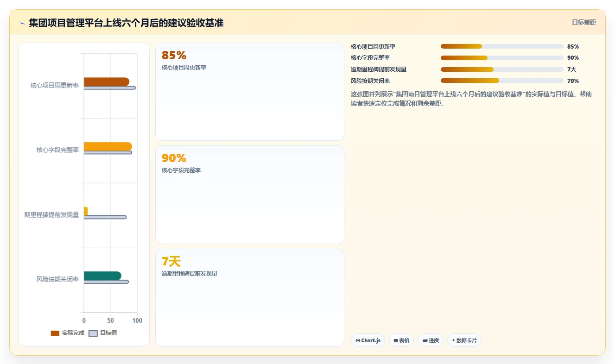Screen dimensions: 615x364
Task: Click the 目标值 legend color box
Action: (93, 333)
